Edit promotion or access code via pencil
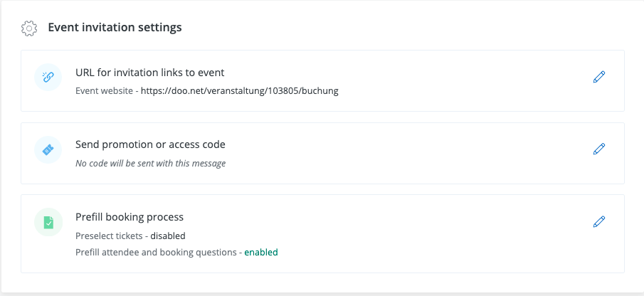The image size is (644, 296). click(x=599, y=149)
